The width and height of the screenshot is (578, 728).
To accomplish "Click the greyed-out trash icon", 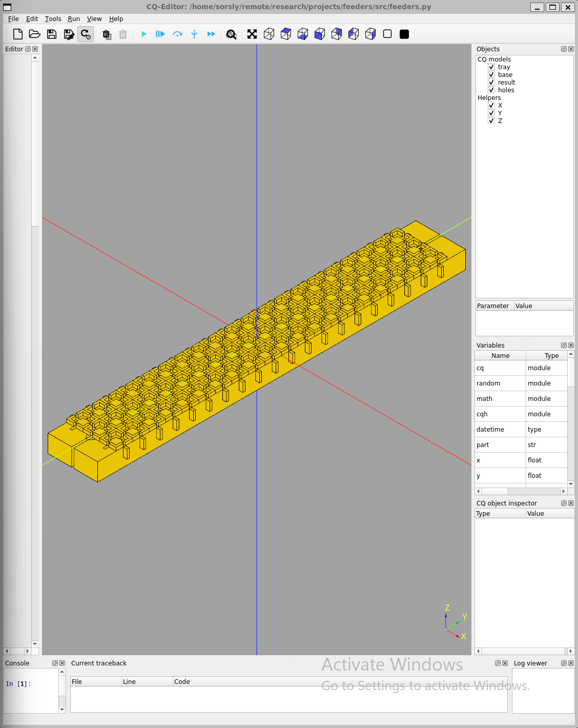I will (x=123, y=34).
